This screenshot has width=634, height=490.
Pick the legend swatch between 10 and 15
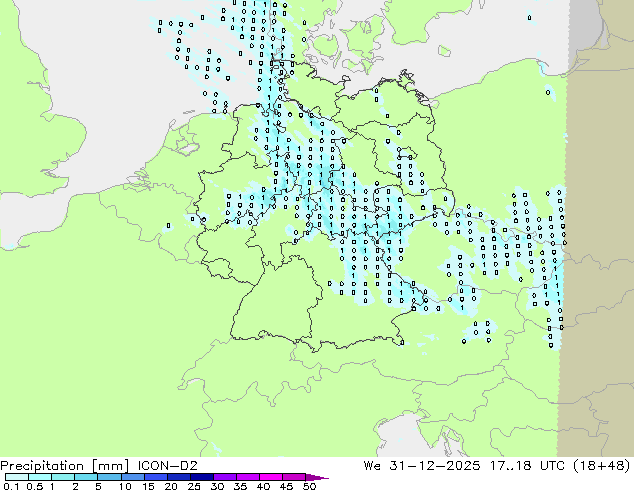(132, 477)
